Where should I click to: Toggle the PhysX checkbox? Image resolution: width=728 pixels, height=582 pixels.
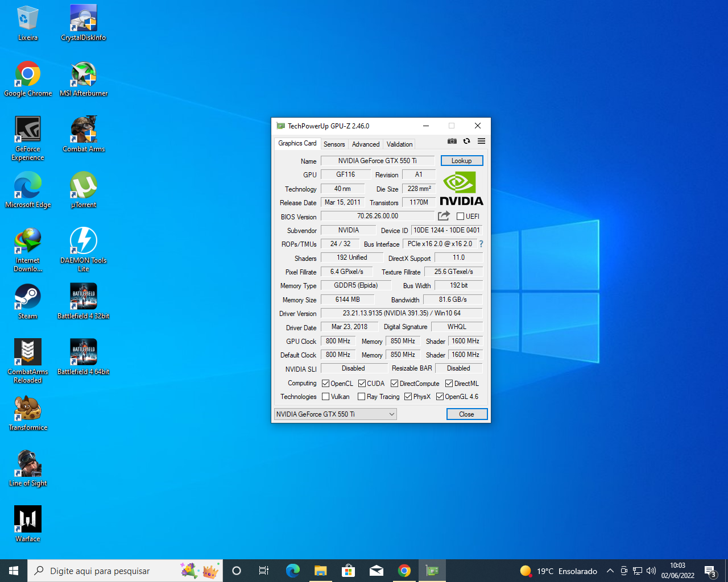coord(408,397)
